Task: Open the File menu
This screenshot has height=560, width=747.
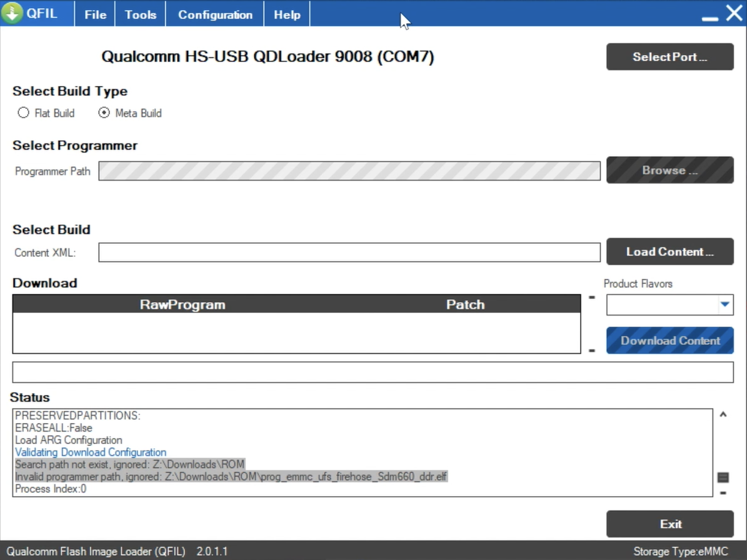Action: pos(95,15)
